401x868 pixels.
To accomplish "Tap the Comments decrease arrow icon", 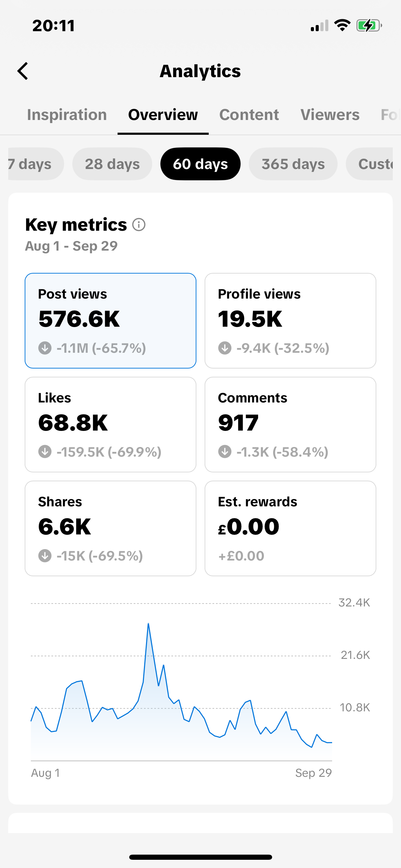I will (x=225, y=452).
